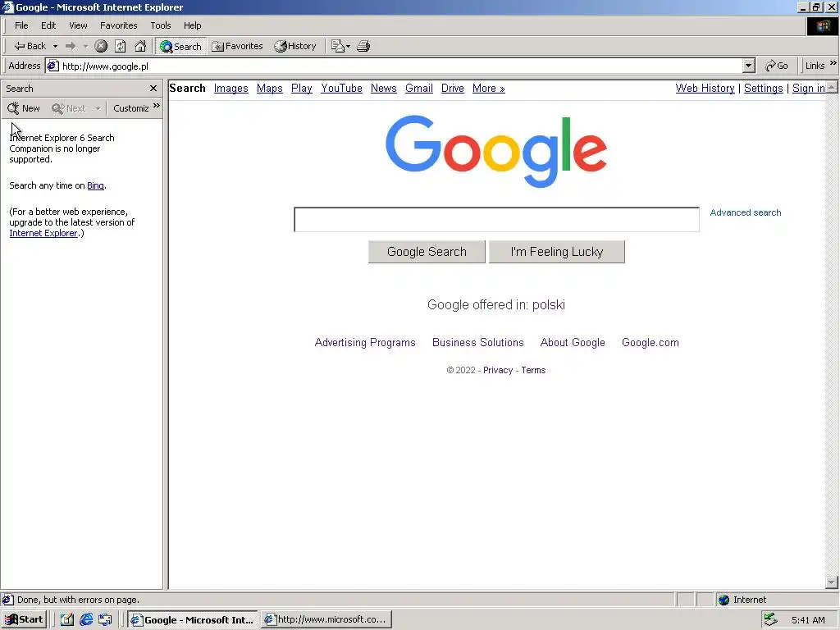
Task: Open the Play link in Google bar
Action: coord(302,89)
